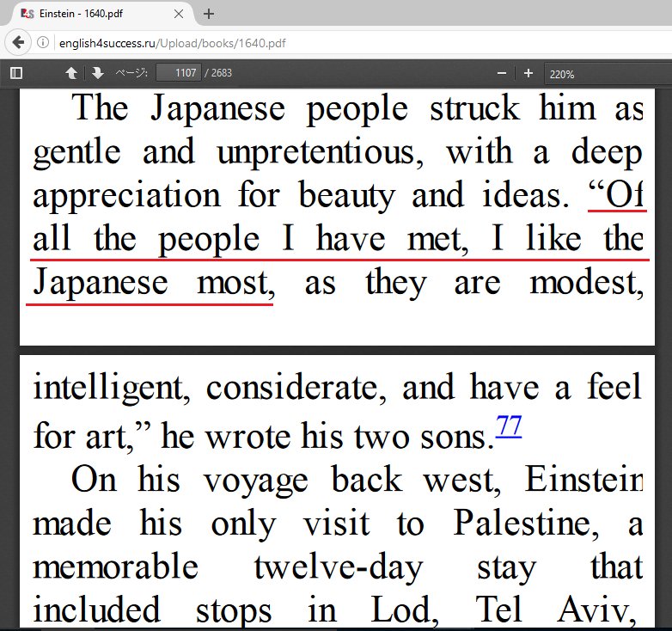Go to previous page with up arrow
The width and height of the screenshot is (672, 631).
[x=71, y=73]
